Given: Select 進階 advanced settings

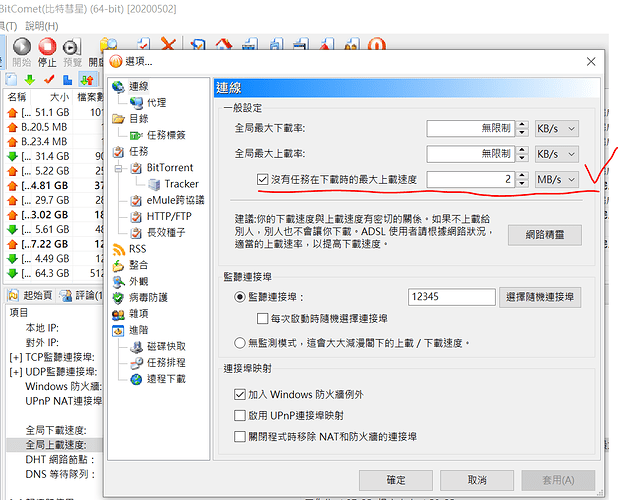Looking at the screenshot, I should coord(138,330).
